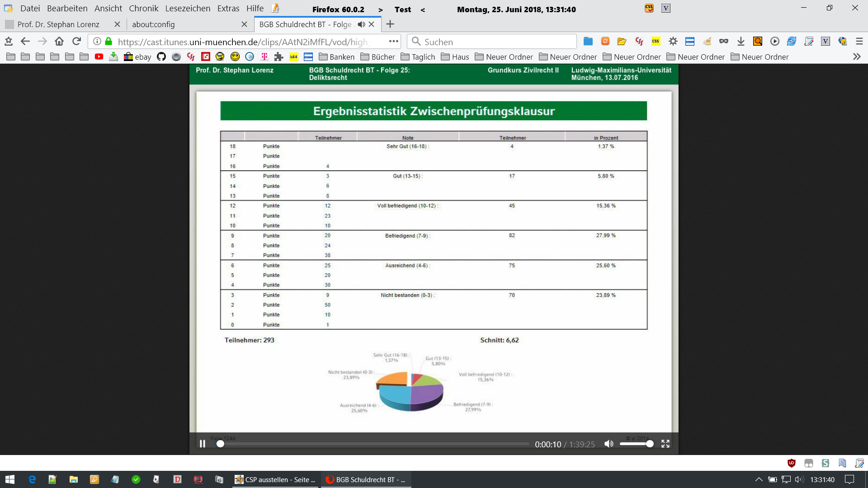The height and width of the screenshot is (488, 868).
Task: Open the YouTube bookmark
Action: point(99,56)
